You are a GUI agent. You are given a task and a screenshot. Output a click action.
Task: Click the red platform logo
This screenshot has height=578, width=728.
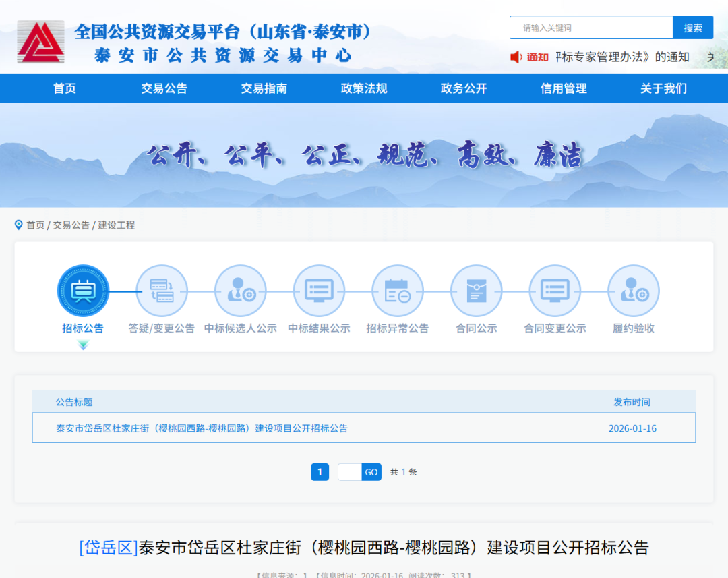click(41, 42)
